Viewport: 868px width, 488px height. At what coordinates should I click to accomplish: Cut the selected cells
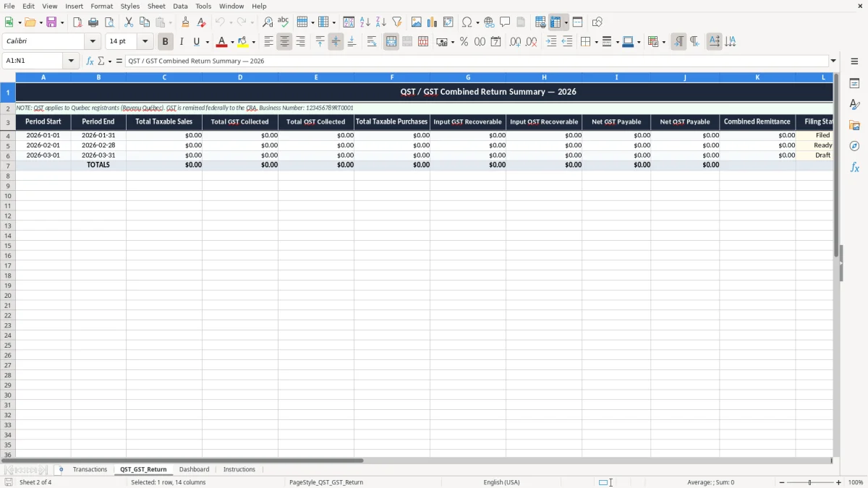pyautogui.click(x=129, y=22)
